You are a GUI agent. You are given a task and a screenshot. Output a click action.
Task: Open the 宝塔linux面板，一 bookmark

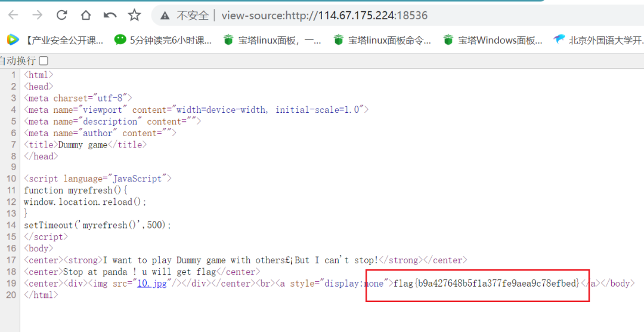(x=272, y=40)
